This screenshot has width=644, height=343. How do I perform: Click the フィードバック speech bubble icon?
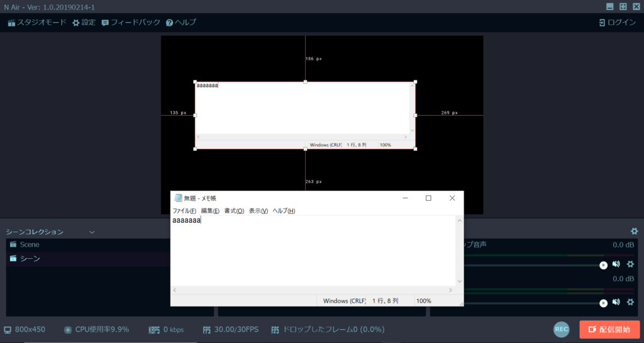[x=105, y=23]
